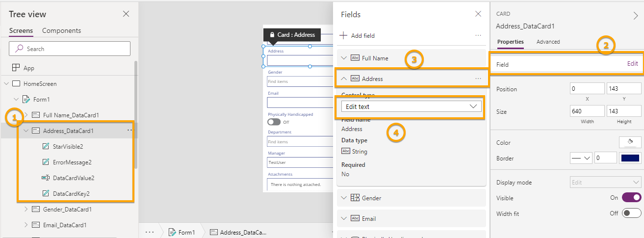Screen dimensions: 644x238
Task: Toggle the Width fit switch
Action: tap(631, 213)
